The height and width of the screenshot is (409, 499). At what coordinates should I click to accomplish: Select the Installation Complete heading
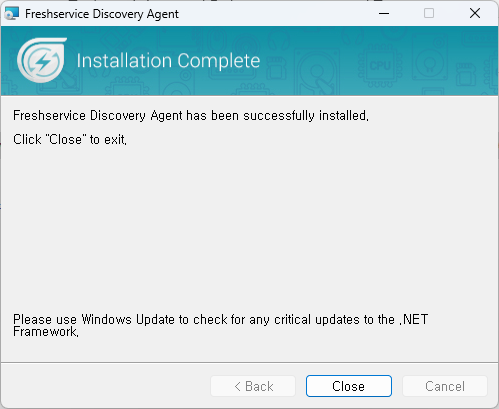click(168, 61)
